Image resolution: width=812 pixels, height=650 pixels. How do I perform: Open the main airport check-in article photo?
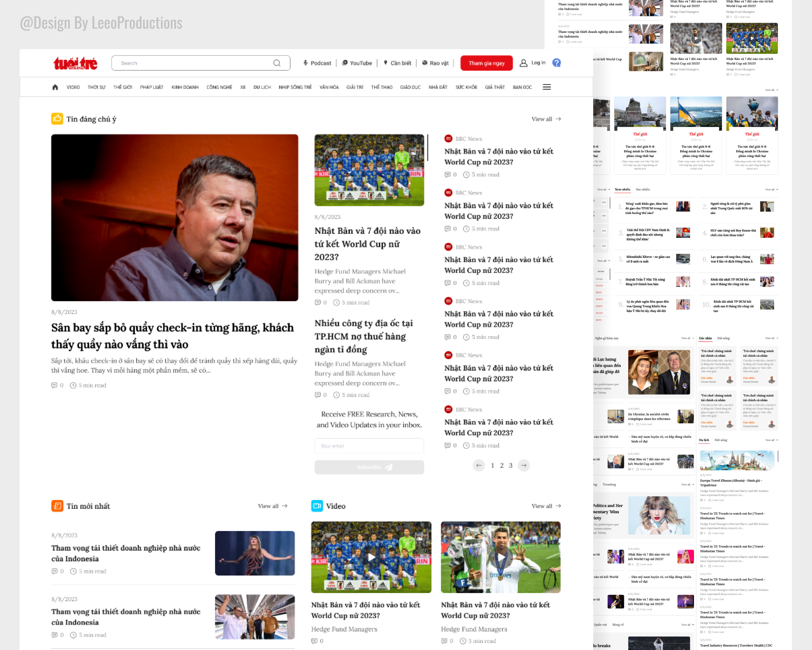click(x=175, y=218)
